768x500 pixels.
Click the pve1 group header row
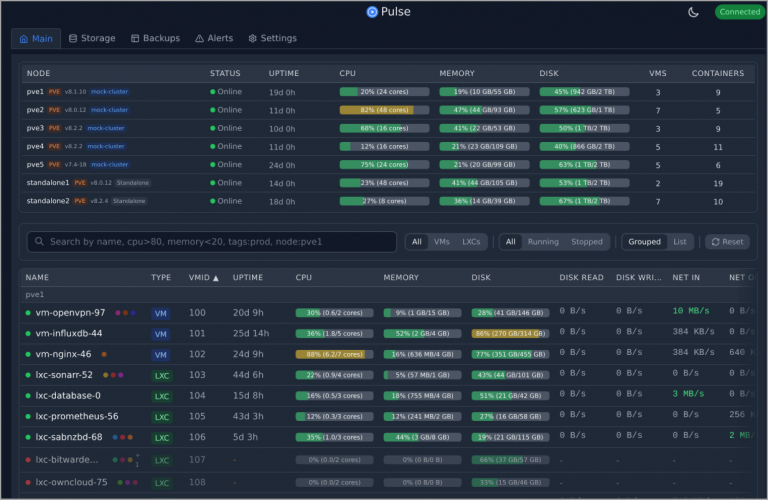387,294
